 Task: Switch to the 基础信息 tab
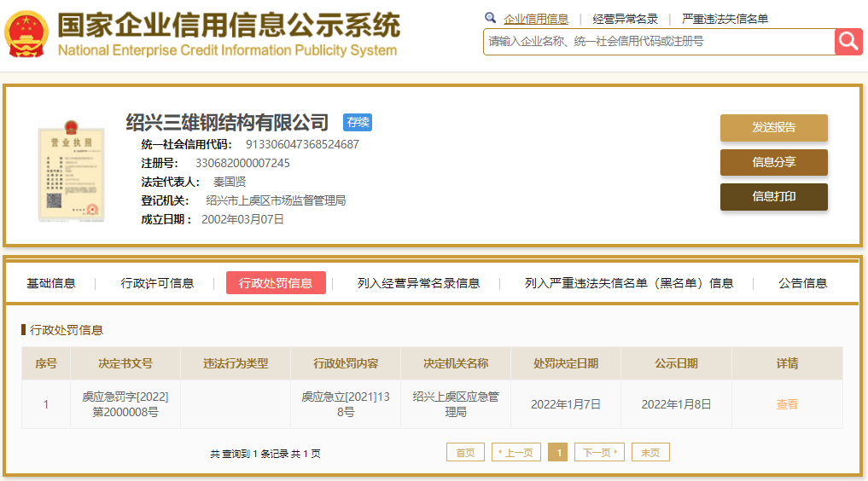51,284
